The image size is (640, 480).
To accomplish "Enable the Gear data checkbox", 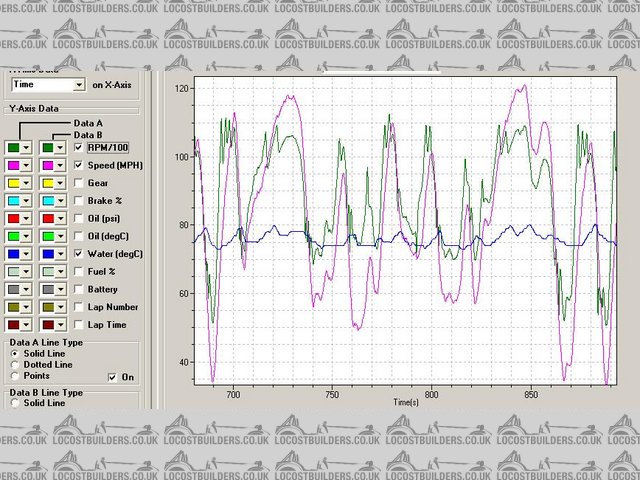I will click(79, 183).
